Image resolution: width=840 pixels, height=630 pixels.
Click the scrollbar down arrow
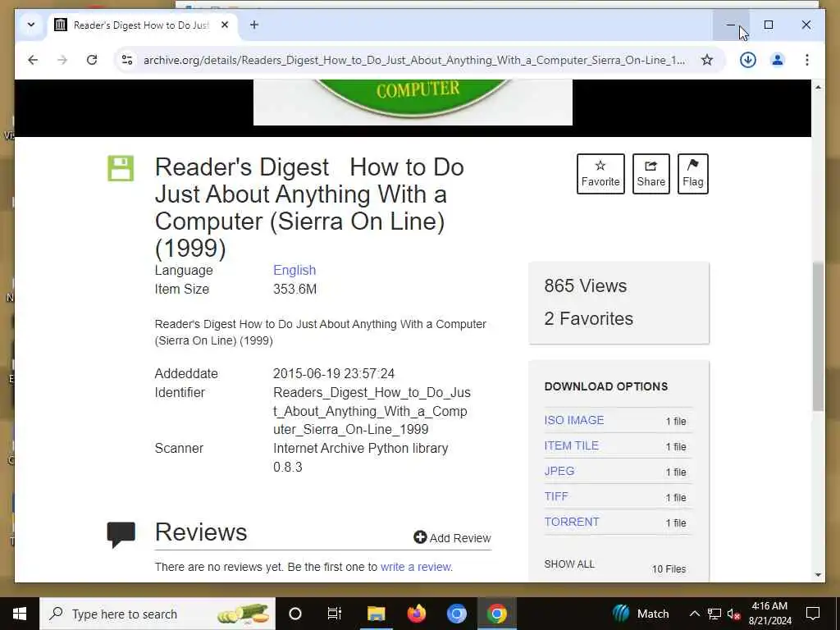click(818, 575)
